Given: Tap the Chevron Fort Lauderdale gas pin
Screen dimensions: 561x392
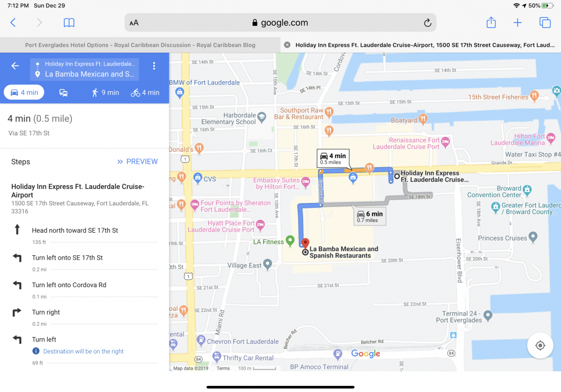Looking at the screenshot, I should (201, 340).
